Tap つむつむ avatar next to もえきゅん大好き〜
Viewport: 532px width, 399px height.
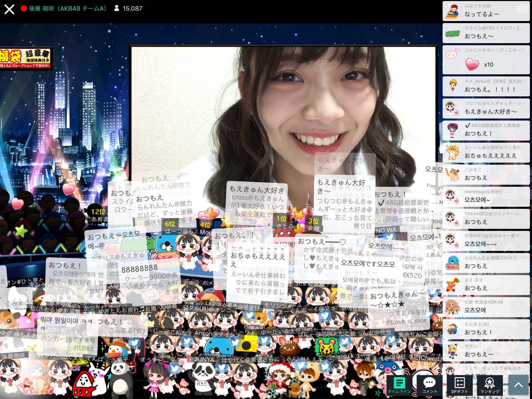[452, 108]
